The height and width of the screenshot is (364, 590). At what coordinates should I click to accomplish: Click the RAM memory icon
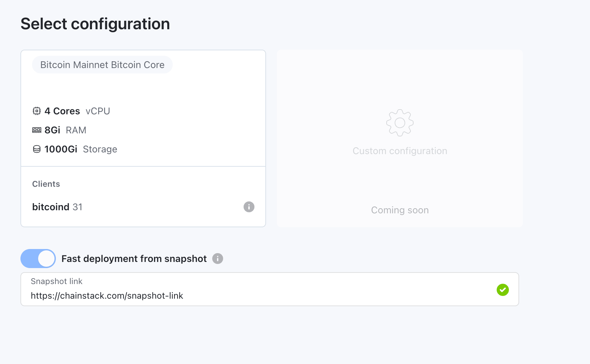[x=37, y=130]
